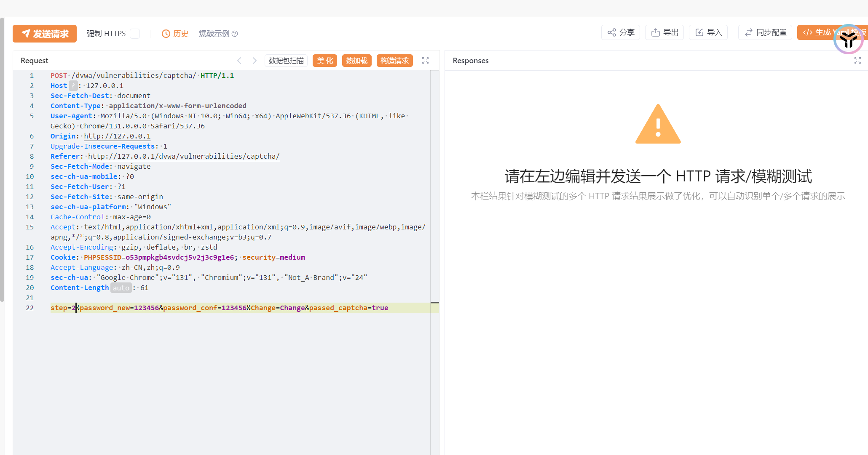This screenshot has width=868, height=455.
Task: Expand the Responses panel to fullscreen
Action: point(857,61)
